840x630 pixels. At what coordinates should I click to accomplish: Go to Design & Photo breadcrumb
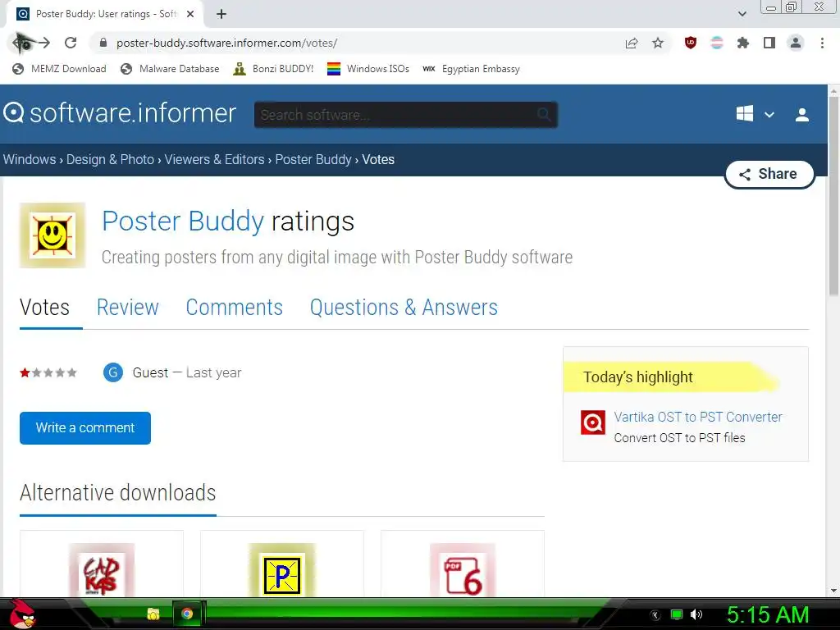(111, 160)
